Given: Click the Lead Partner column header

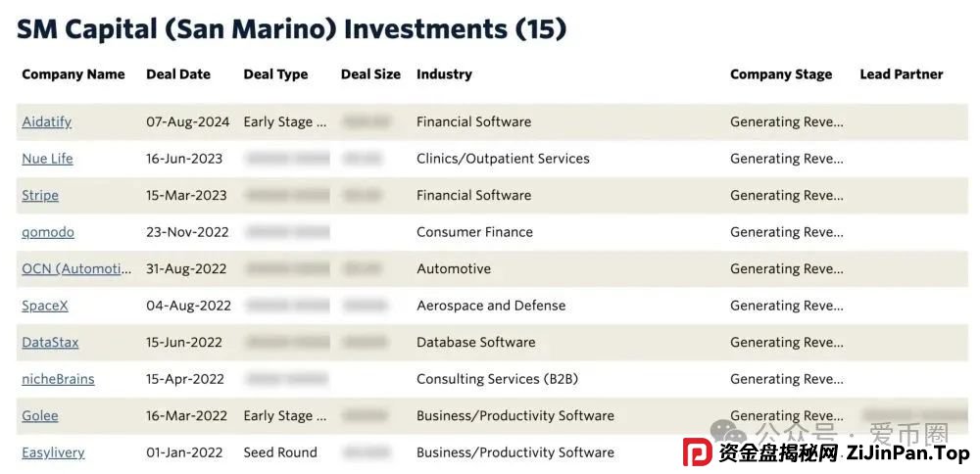Looking at the screenshot, I should pyautogui.click(x=902, y=74).
